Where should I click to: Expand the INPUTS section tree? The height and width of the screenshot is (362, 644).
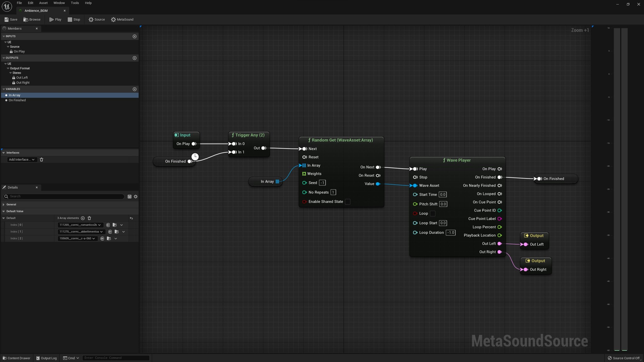4,36
